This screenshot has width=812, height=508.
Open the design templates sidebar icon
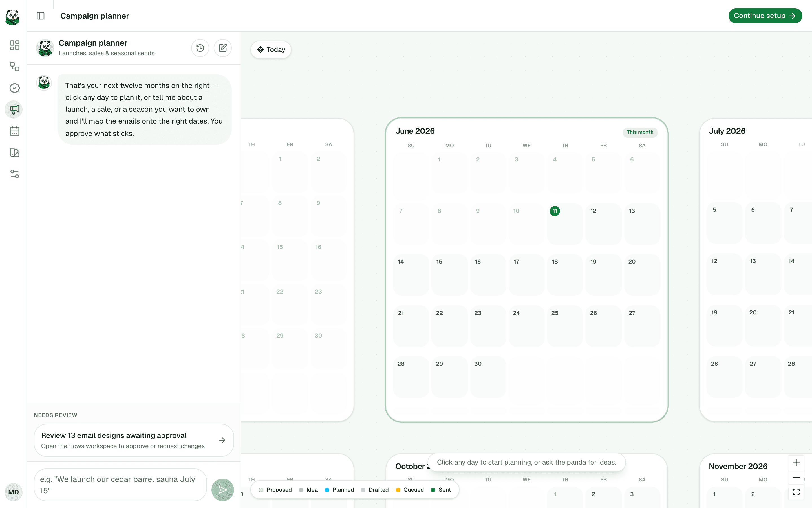click(14, 152)
